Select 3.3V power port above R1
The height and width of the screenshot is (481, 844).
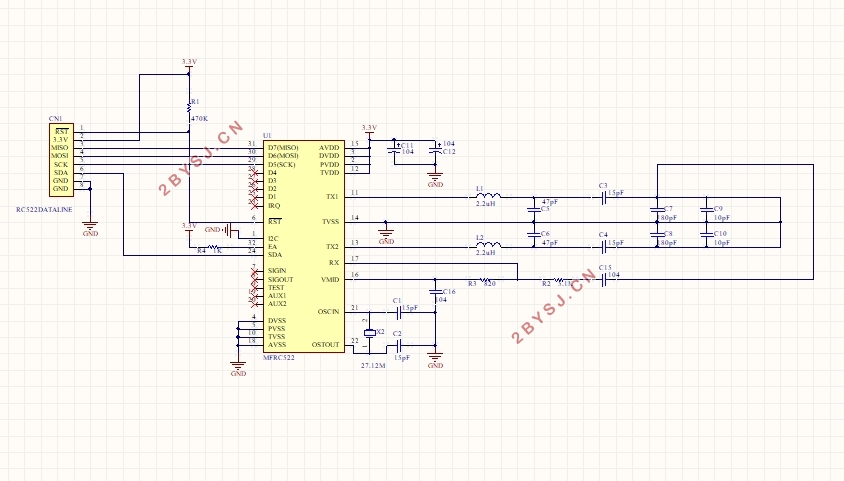point(189,63)
